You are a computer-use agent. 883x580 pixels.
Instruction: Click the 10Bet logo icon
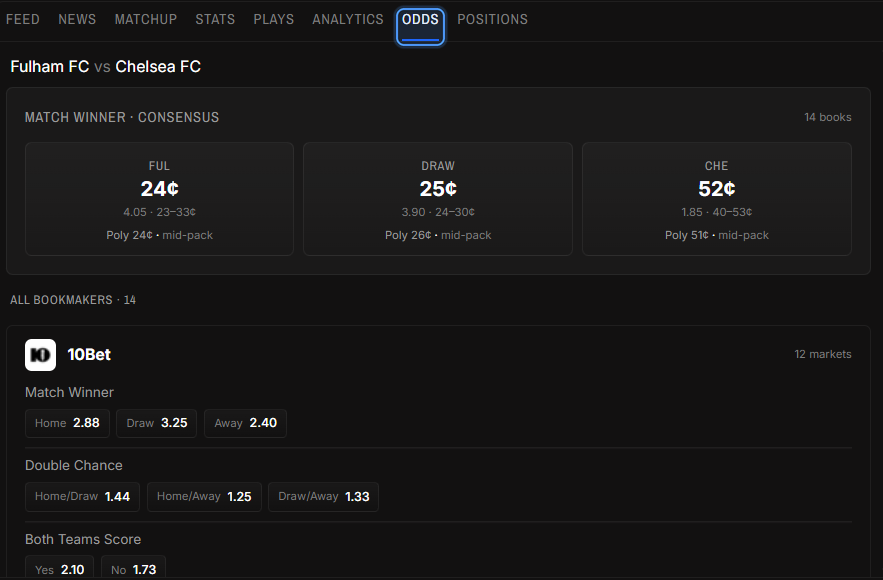tap(41, 355)
